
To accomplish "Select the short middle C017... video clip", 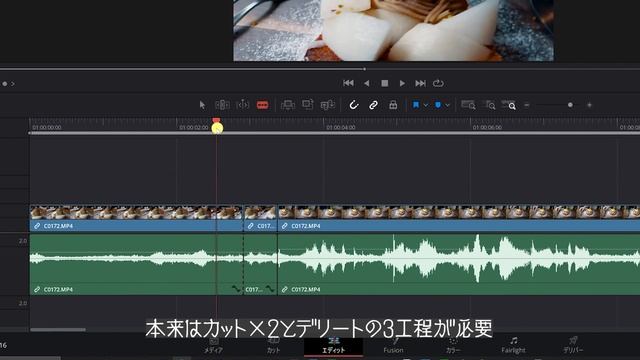I will [260, 218].
